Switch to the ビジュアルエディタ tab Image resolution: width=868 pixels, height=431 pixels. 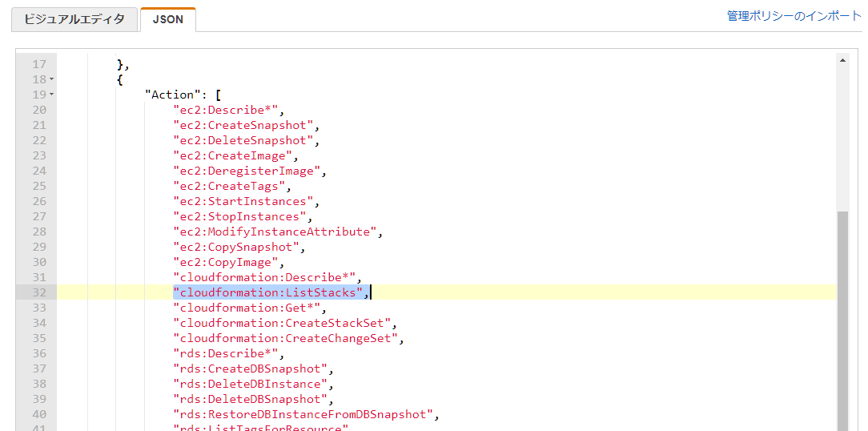coord(74,19)
